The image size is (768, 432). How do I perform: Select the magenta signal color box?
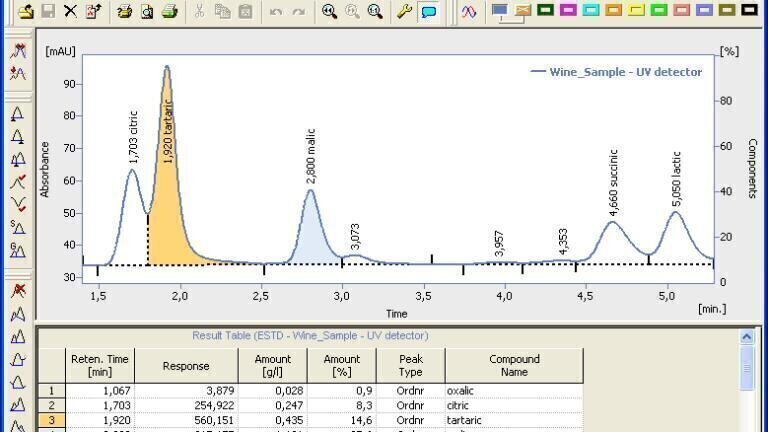point(568,9)
